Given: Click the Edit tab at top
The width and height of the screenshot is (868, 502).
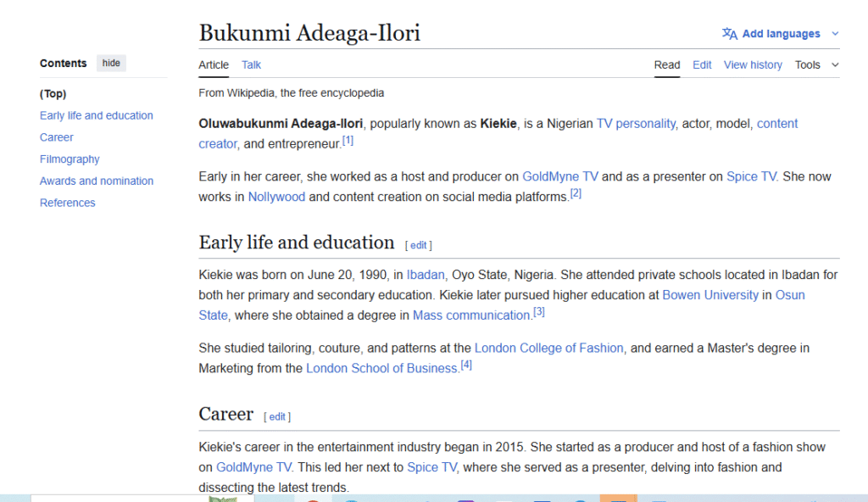Looking at the screenshot, I should click(702, 64).
